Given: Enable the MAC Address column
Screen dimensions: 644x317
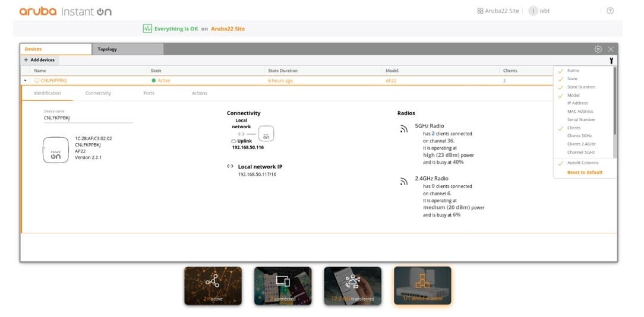Looking at the screenshot, I should (x=580, y=111).
